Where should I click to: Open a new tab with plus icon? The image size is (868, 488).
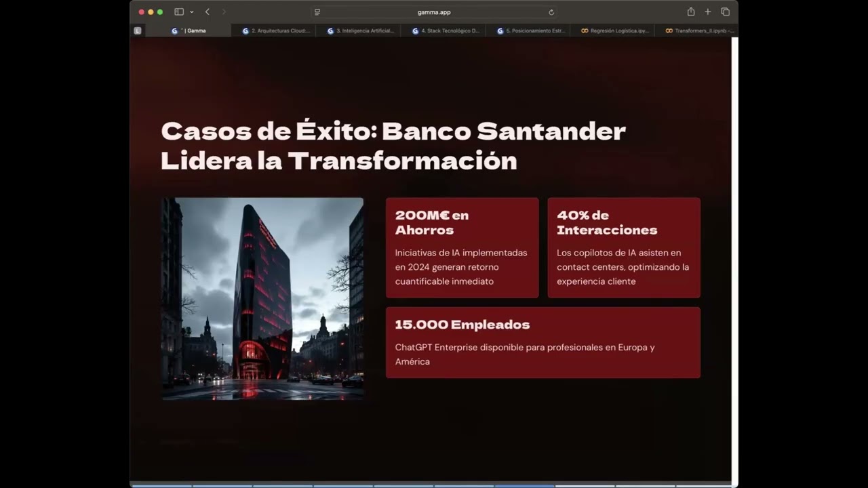[708, 12]
